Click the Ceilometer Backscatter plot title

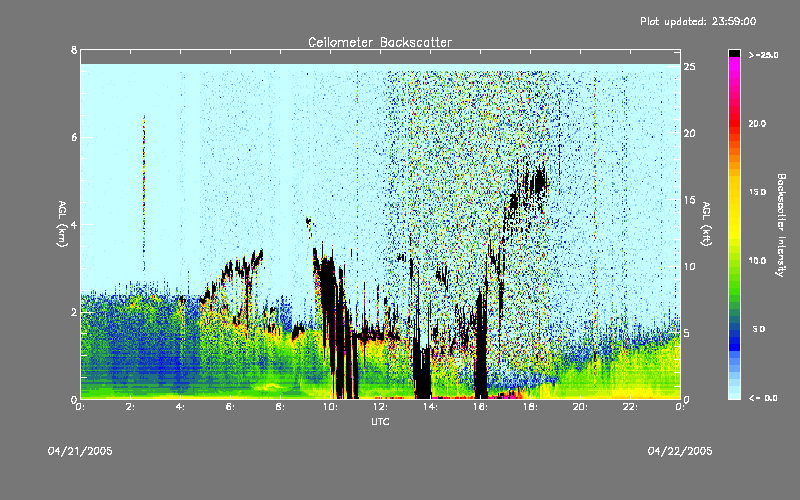pyautogui.click(x=380, y=42)
